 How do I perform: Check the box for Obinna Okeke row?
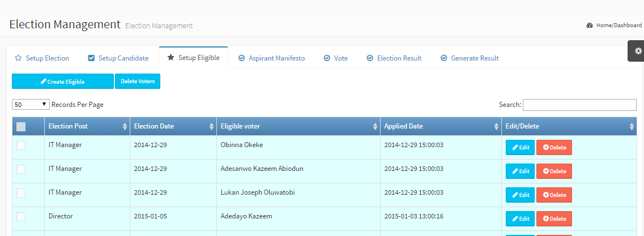click(21, 145)
